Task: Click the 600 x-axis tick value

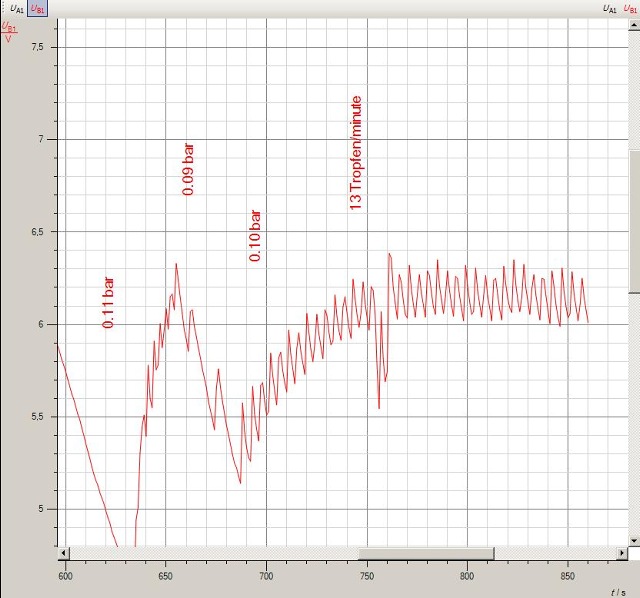Action: 65,576
